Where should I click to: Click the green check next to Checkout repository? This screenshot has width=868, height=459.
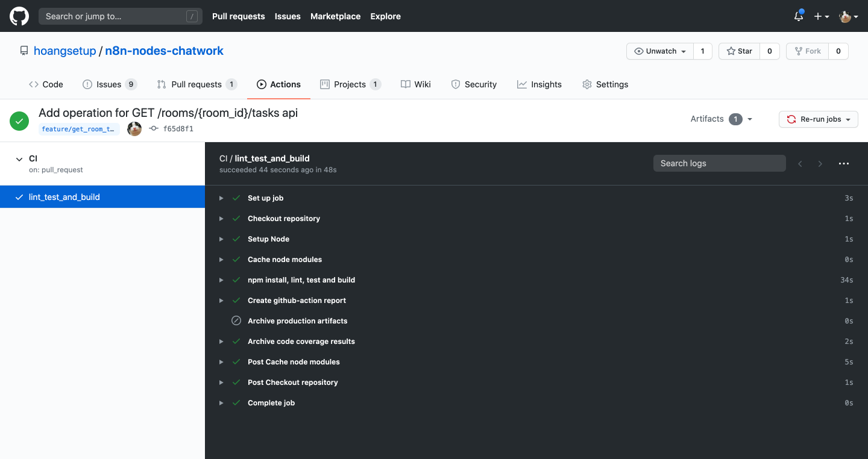[236, 219]
